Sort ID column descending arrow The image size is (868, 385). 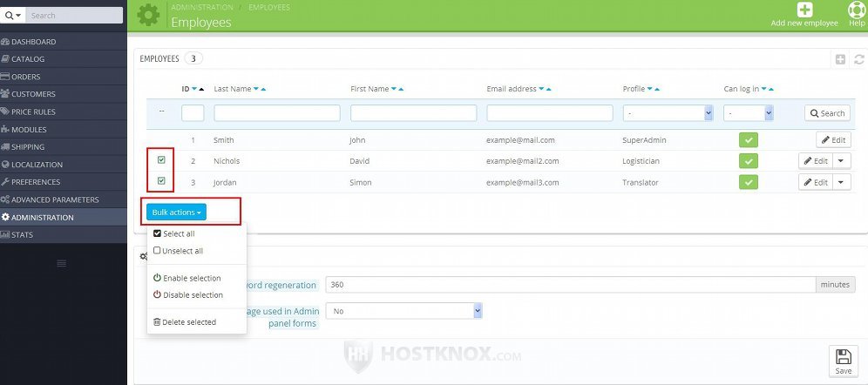click(x=194, y=89)
